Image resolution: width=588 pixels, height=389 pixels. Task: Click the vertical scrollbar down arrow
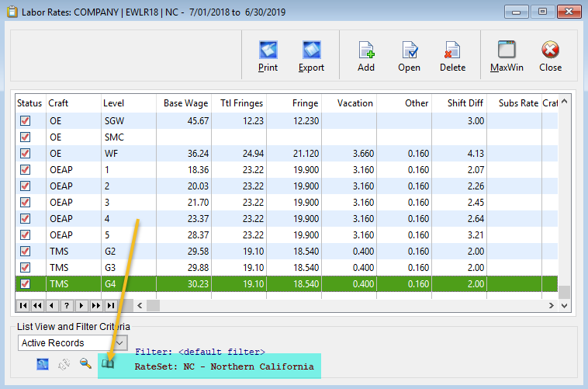click(565, 306)
